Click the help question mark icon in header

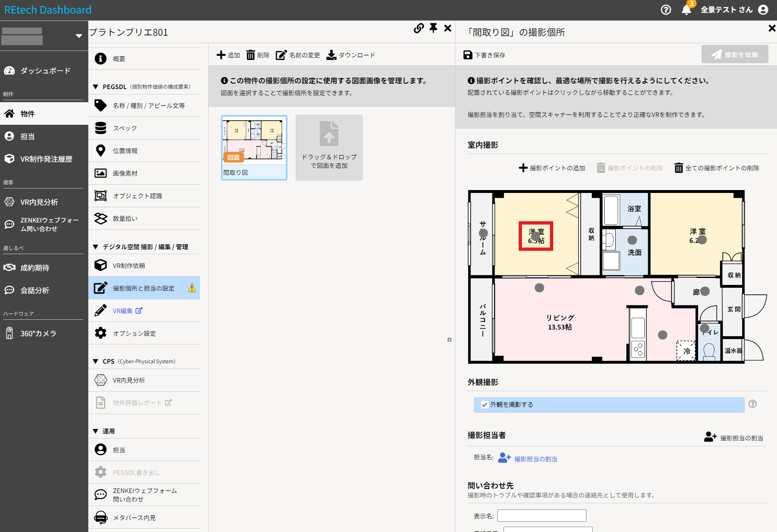[666, 10]
